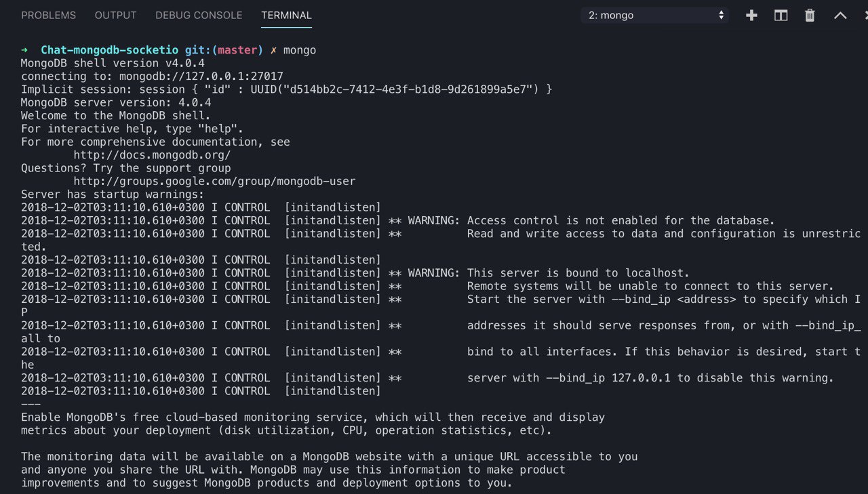Click the typed "mongo" command in the prompt
Image resolution: width=868 pixels, height=494 pixels.
point(300,50)
